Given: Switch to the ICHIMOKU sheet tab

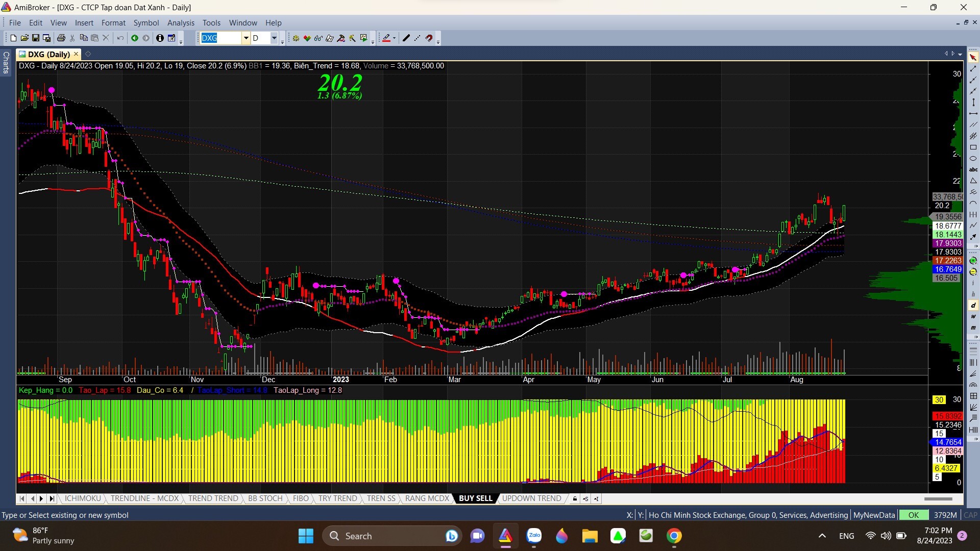Looking at the screenshot, I should click(x=83, y=498).
